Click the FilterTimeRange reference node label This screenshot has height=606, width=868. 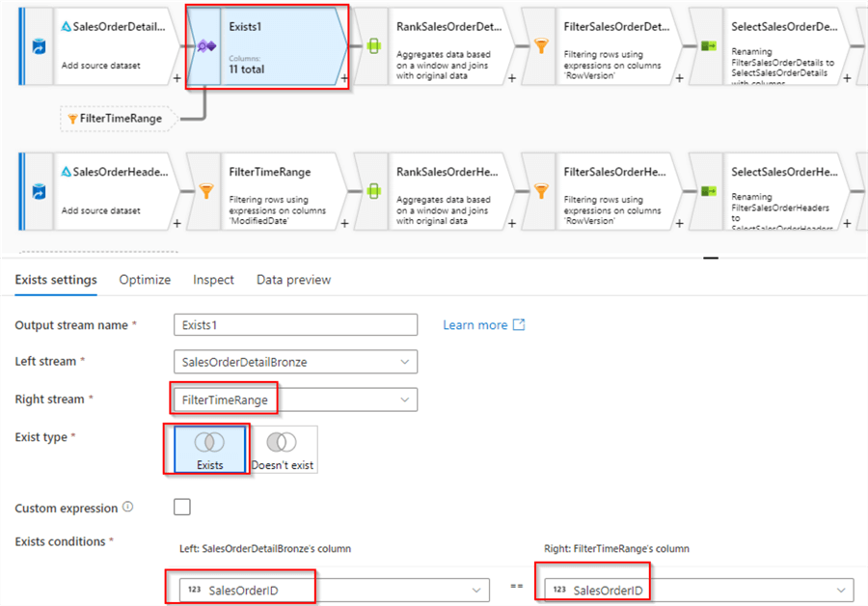coord(121,119)
